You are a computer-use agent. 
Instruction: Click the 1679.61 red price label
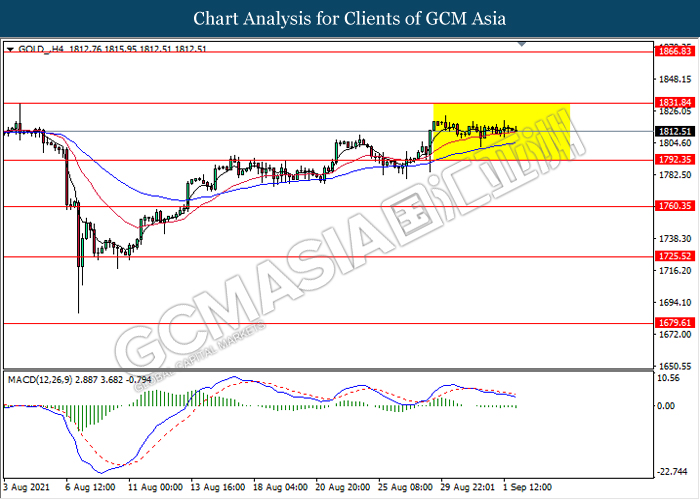(675, 322)
